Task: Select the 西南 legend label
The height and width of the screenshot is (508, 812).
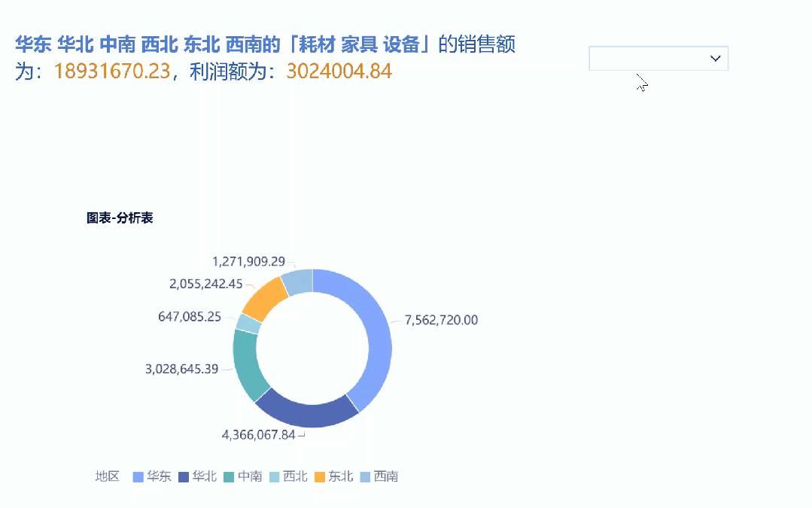Action: coord(386,476)
